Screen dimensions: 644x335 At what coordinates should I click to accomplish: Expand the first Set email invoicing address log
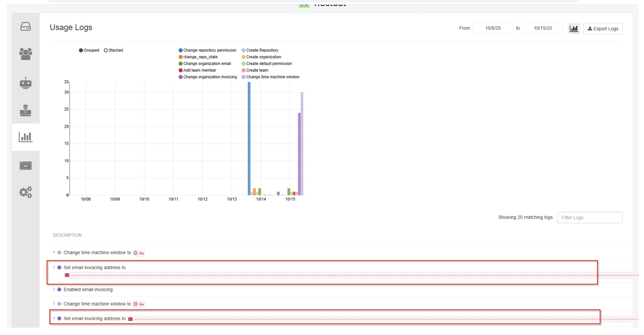click(x=54, y=267)
